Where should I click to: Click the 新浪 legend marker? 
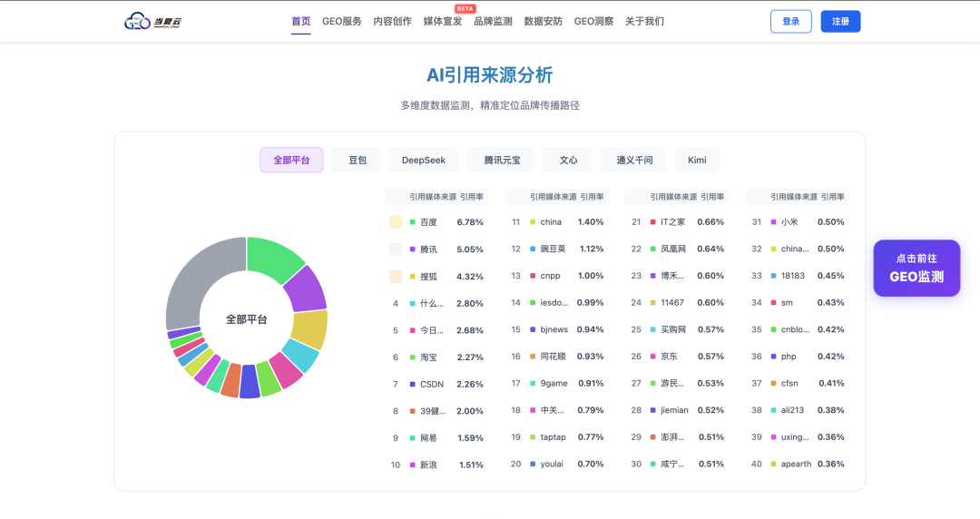(x=413, y=465)
